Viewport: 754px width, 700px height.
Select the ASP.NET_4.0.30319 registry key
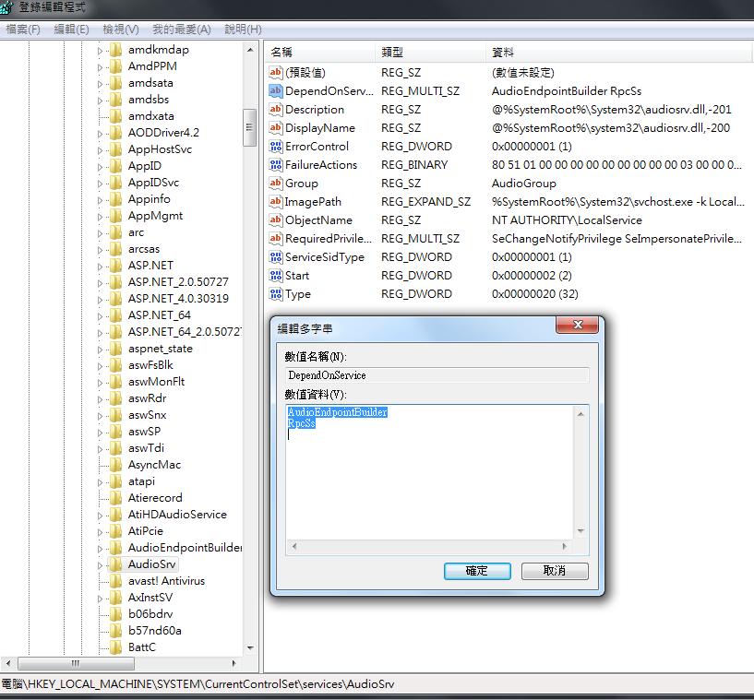point(178,298)
